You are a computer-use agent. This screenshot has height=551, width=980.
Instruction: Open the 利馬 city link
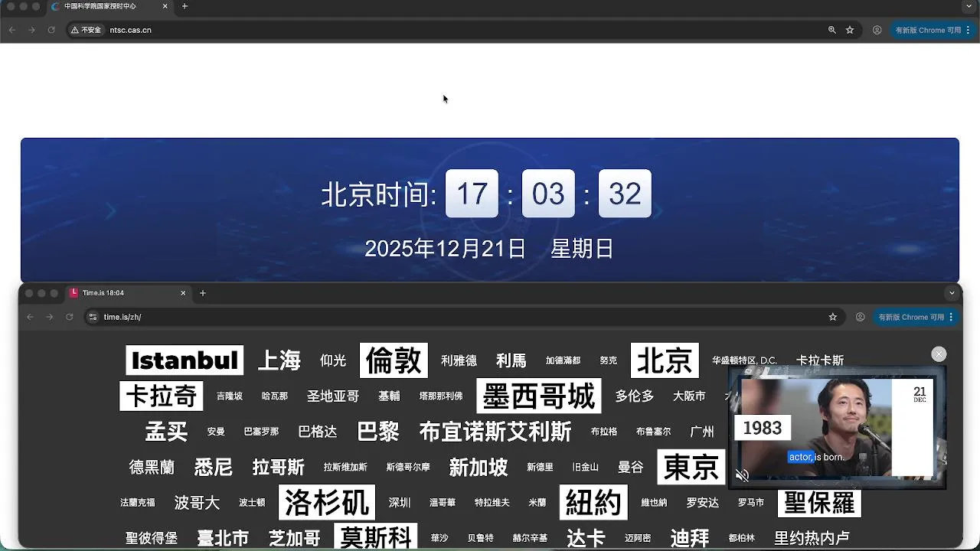(x=511, y=360)
